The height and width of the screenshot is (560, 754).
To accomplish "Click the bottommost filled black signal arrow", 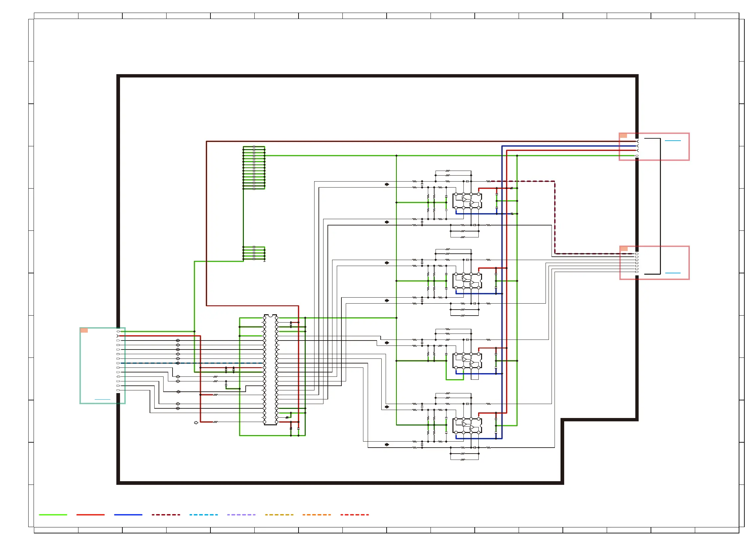I will click(x=387, y=444).
